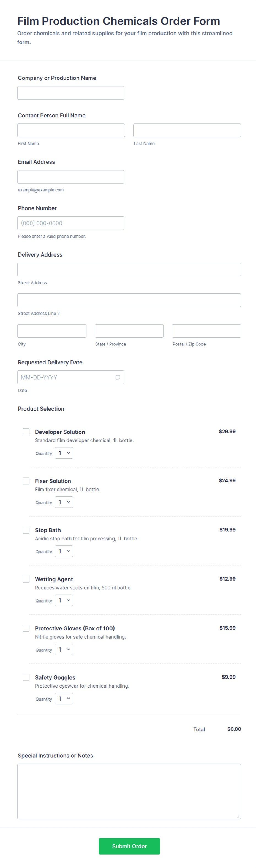
Task: Focus the Company or Production Name field
Action: [x=71, y=93]
